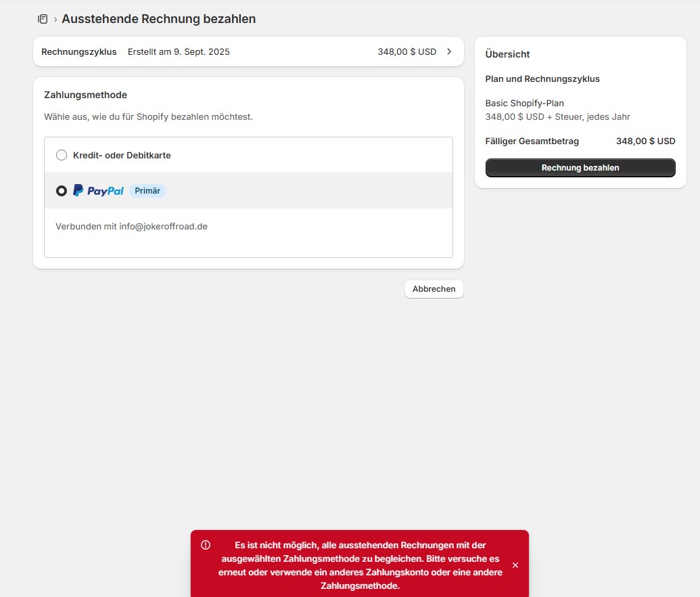Click the Abbrechen button
This screenshot has height=597, width=700.
pyautogui.click(x=434, y=289)
